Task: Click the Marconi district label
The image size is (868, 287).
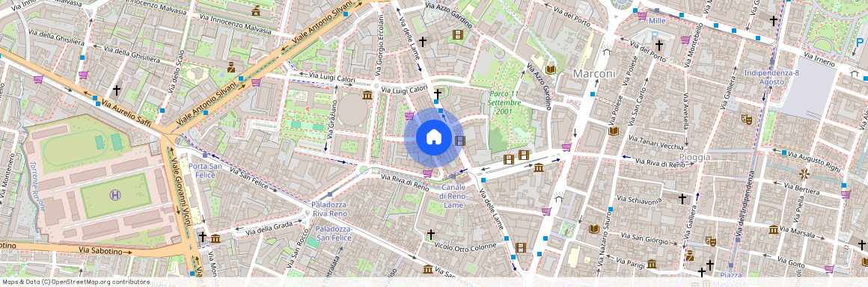Action: click(594, 73)
